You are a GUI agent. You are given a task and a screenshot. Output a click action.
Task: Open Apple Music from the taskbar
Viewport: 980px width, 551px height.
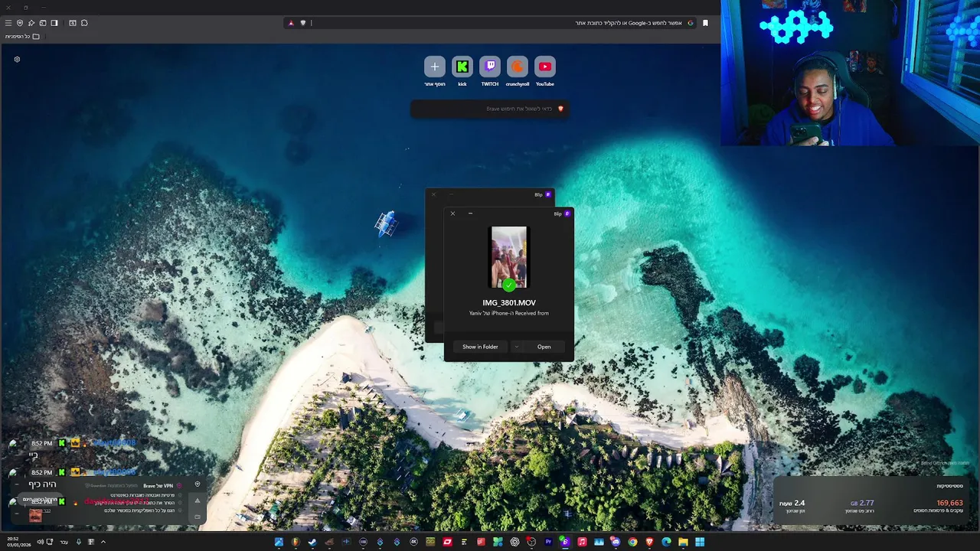[x=582, y=542]
